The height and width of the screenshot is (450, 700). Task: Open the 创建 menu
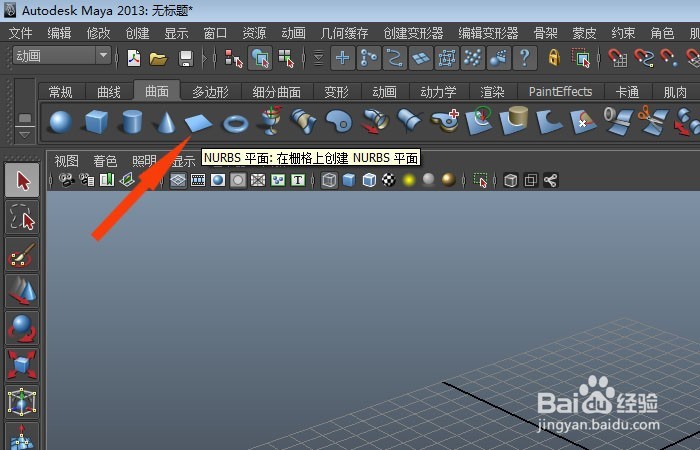[x=137, y=33]
